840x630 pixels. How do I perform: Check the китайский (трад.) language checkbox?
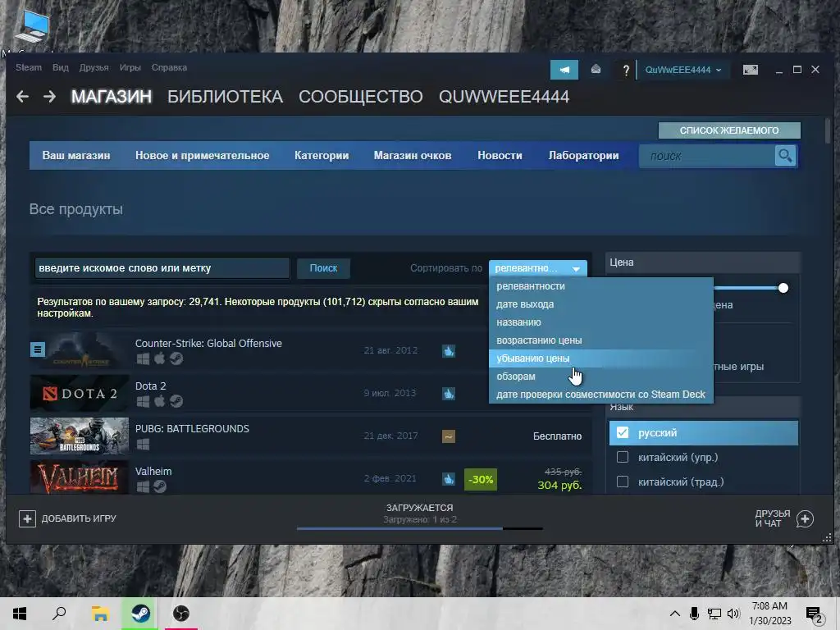click(623, 482)
